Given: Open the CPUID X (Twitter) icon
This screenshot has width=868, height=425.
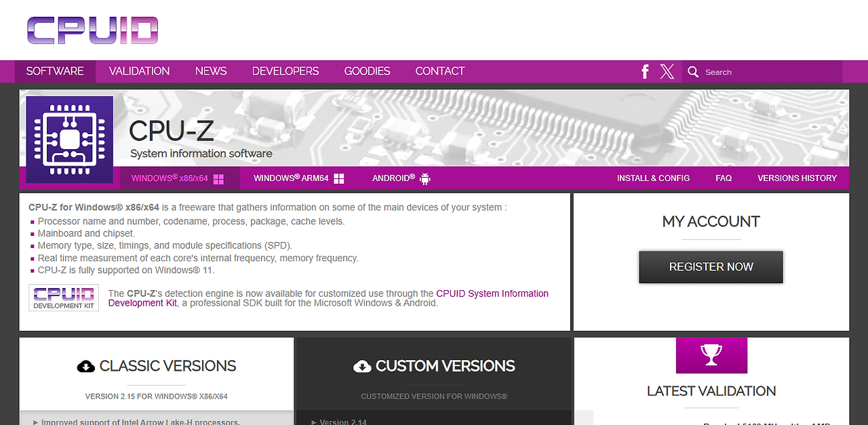Looking at the screenshot, I should pos(667,71).
